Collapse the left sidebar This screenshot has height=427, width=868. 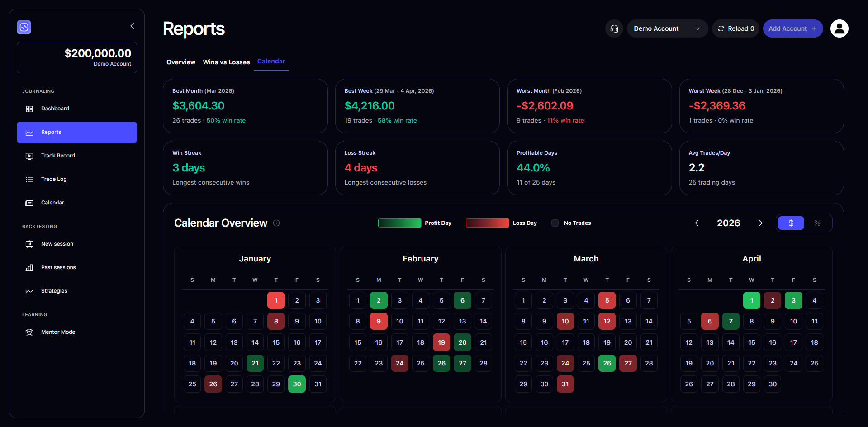tap(132, 26)
